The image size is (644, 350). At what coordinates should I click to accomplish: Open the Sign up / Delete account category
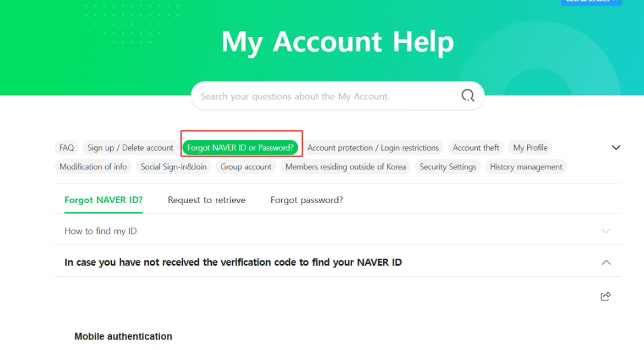click(x=130, y=147)
